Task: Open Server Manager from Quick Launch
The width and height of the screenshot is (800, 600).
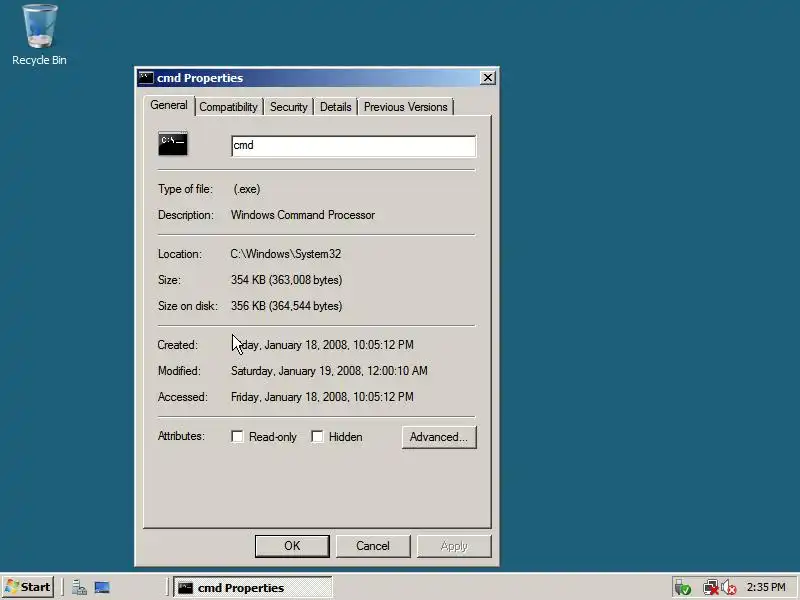Action: point(79,587)
